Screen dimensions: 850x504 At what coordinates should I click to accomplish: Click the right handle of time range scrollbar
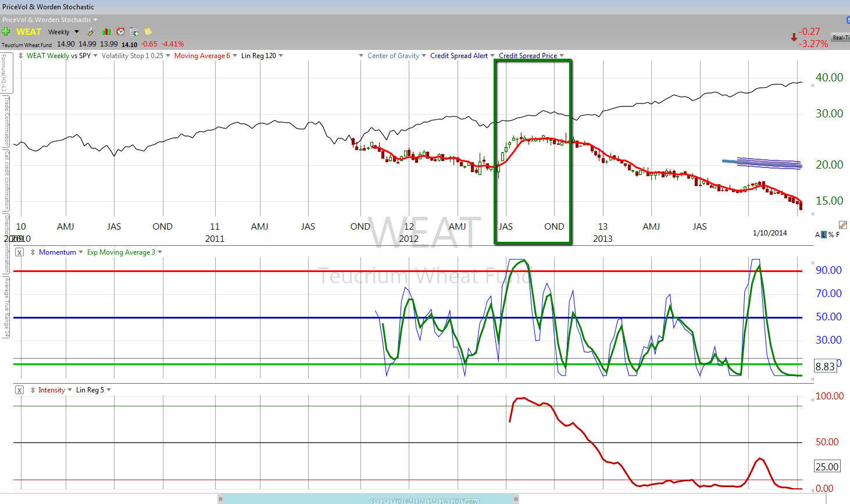coord(516,499)
